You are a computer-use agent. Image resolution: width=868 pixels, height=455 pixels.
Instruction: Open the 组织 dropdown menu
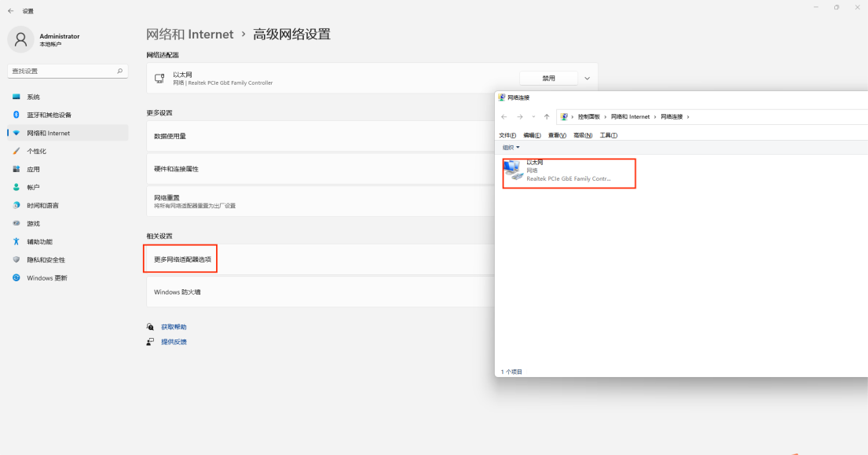pyautogui.click(x=511, y=147)
